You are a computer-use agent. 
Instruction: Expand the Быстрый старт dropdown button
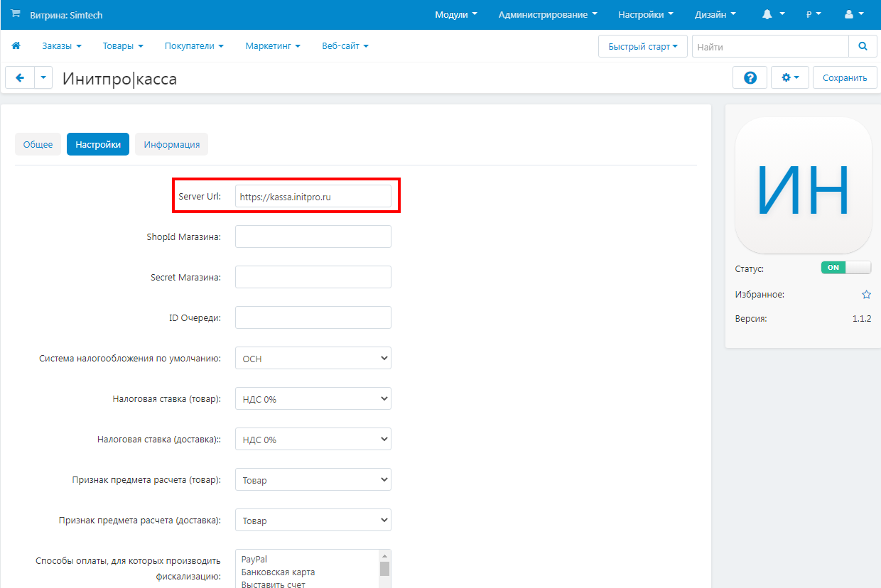pyautogui.click(x=643, y=46)
